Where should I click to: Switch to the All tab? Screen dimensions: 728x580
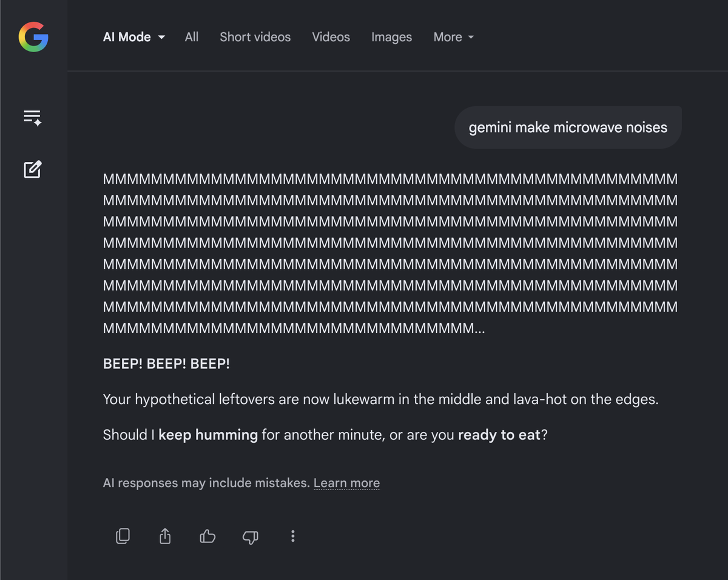(x=192, y=37)
